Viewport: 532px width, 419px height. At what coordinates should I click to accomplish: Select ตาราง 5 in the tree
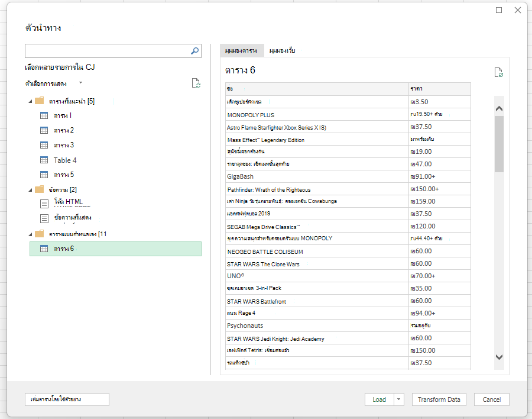[63, 175]
